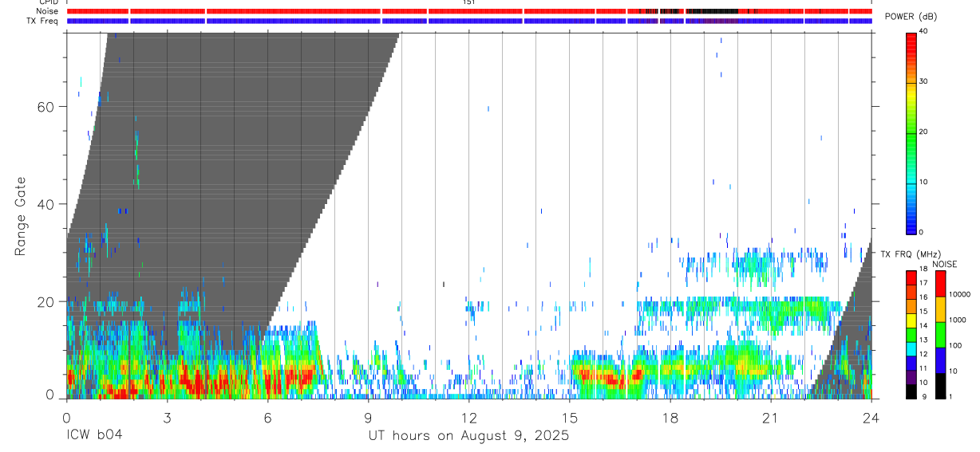The image size is (980, 452).
Task: Click hour 6 tick label on UT axis
Action: 267,417
